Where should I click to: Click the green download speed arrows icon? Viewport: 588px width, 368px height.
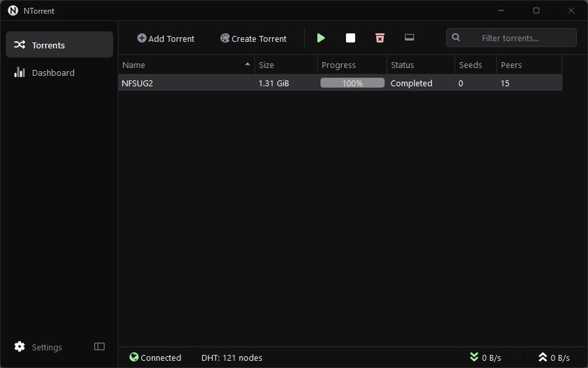tap(474, 357)
